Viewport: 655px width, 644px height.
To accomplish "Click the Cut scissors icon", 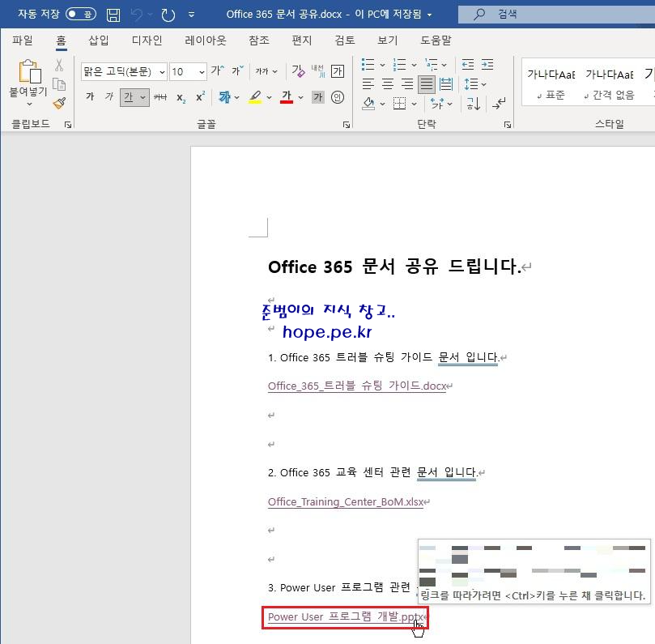I will [59, 65].
